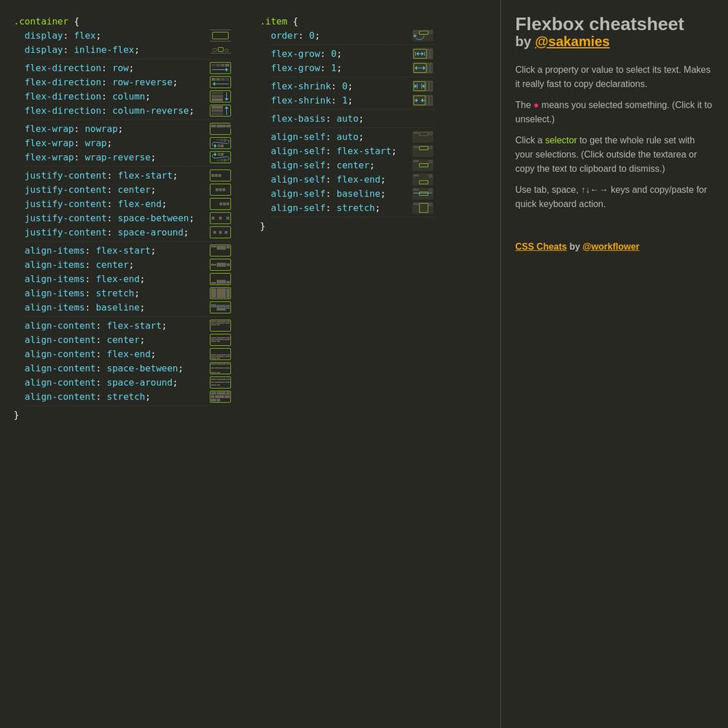Click the justify-content: center diagram icon

(x=220, y=190)
